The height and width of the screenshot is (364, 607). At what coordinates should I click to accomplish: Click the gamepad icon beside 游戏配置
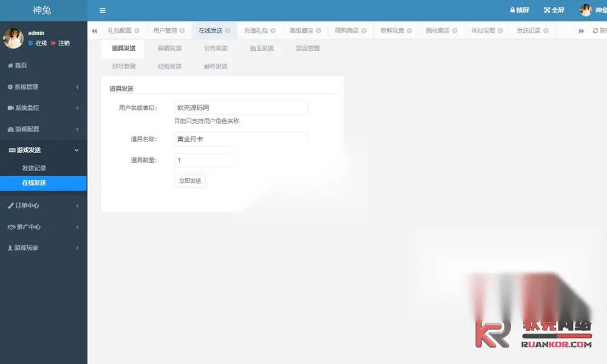click(10, 129)
